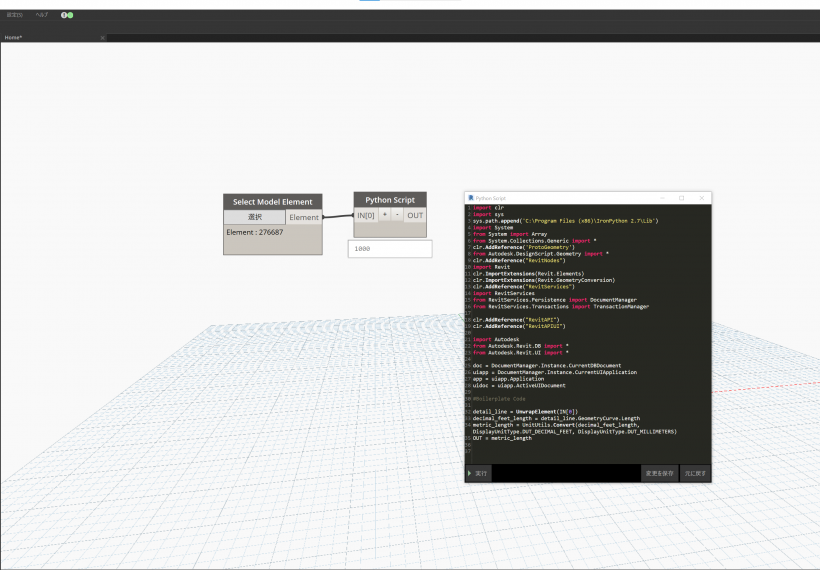Select the Python Script node title
820x570 pixels.
(390, 200)
